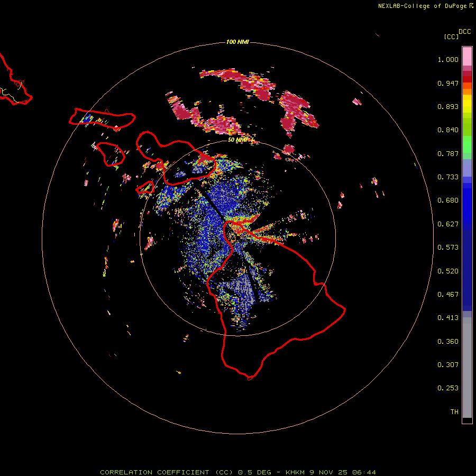Click the "0.733" legend value
The image size is (476, 476).
coord(448,177)
